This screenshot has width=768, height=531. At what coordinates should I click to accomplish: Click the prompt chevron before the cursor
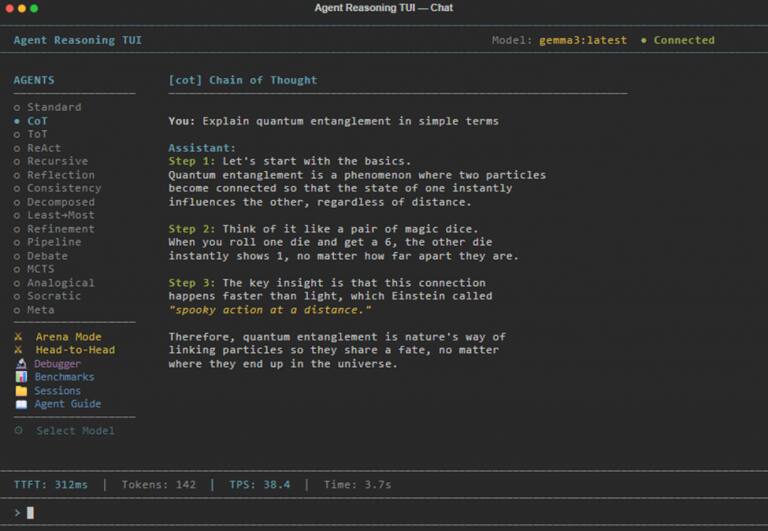17,512
